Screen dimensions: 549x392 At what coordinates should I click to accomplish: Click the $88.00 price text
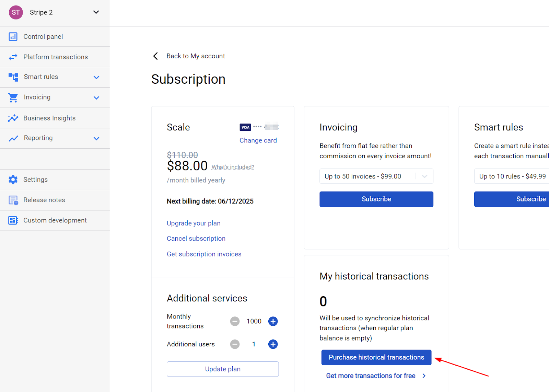187,166
